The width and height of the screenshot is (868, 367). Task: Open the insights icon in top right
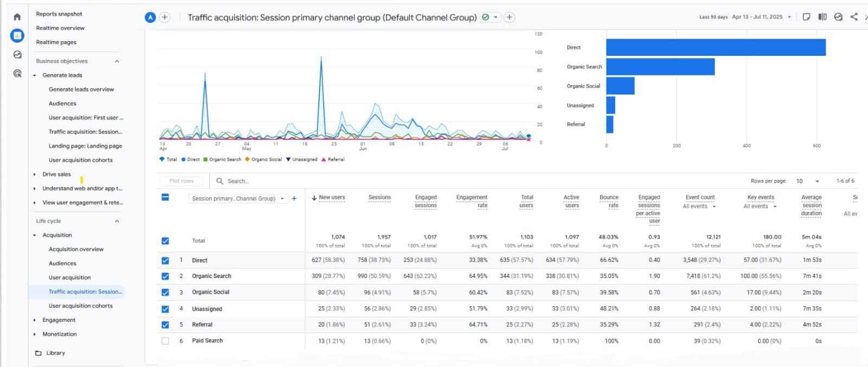tap(838, 17)
